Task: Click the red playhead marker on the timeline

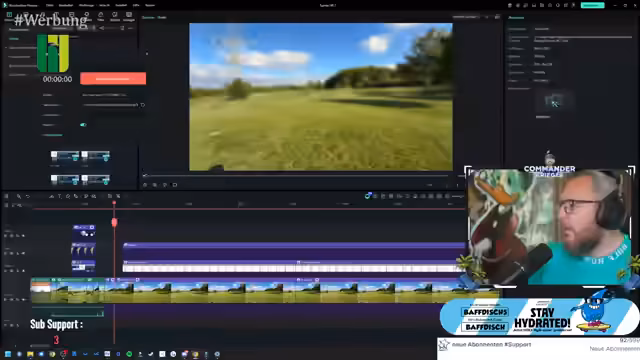Action: 114,222
